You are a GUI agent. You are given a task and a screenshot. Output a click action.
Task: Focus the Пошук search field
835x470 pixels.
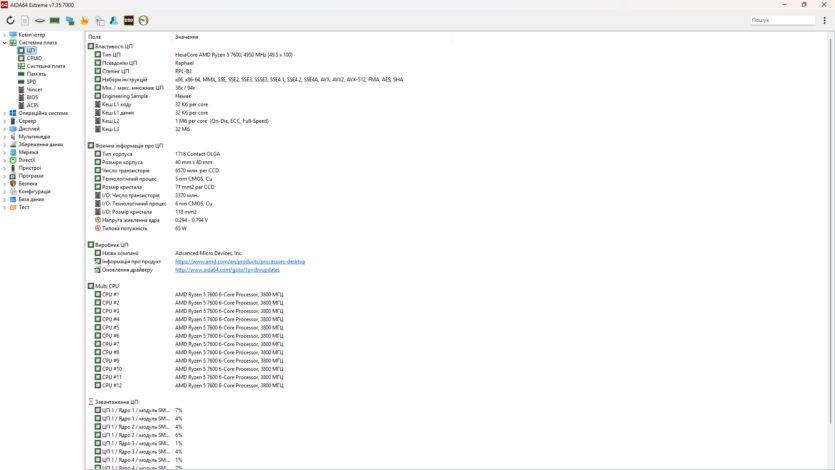[x=782, y=20]
